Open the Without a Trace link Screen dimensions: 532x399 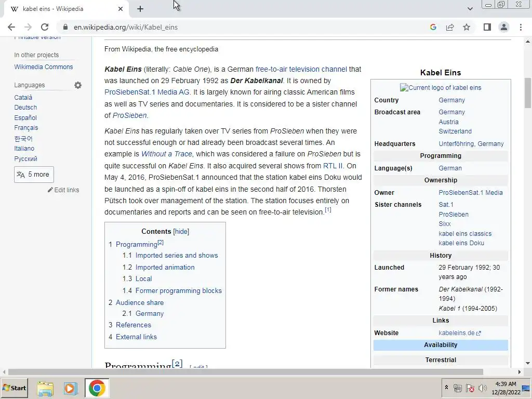tap(167, 154)
